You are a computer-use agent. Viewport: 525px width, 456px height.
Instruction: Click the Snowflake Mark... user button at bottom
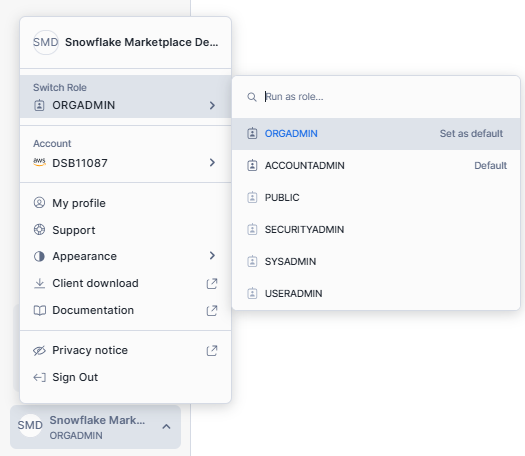(95, 427)
